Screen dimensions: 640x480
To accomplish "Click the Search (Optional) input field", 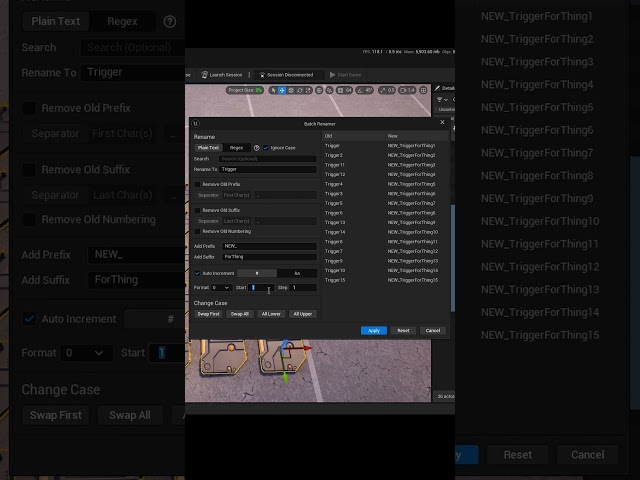I will pyautogui.click(x=268, y=159).
